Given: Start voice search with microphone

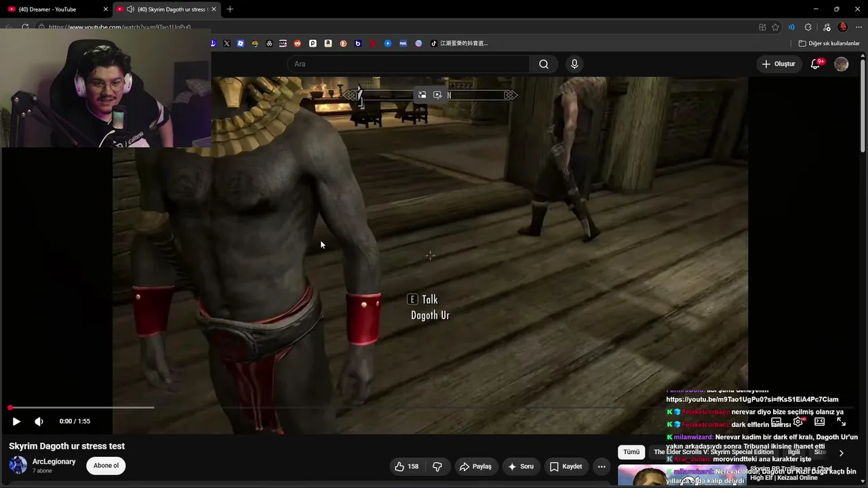Looking at the screenshot, I should tap(574, 64).
